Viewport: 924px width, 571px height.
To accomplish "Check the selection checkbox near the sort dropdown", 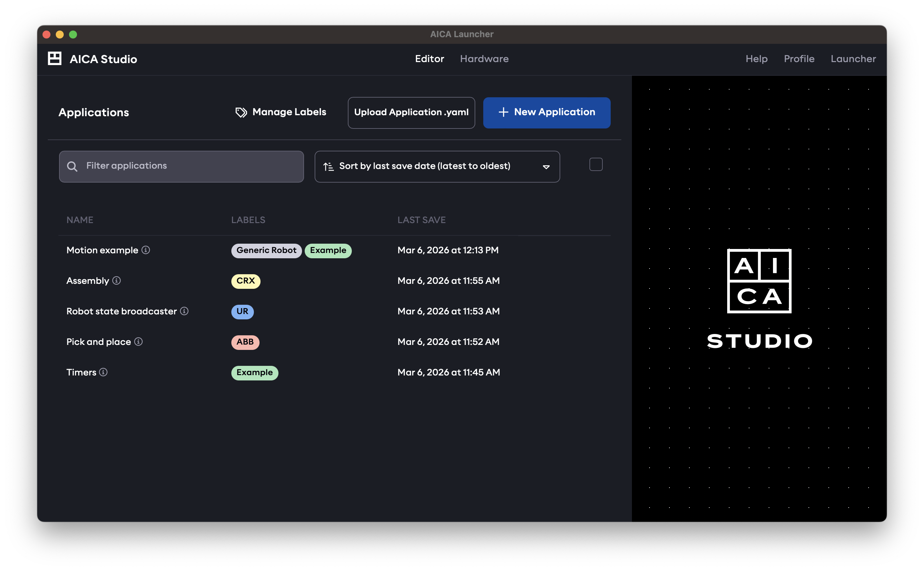I will 596,164.
